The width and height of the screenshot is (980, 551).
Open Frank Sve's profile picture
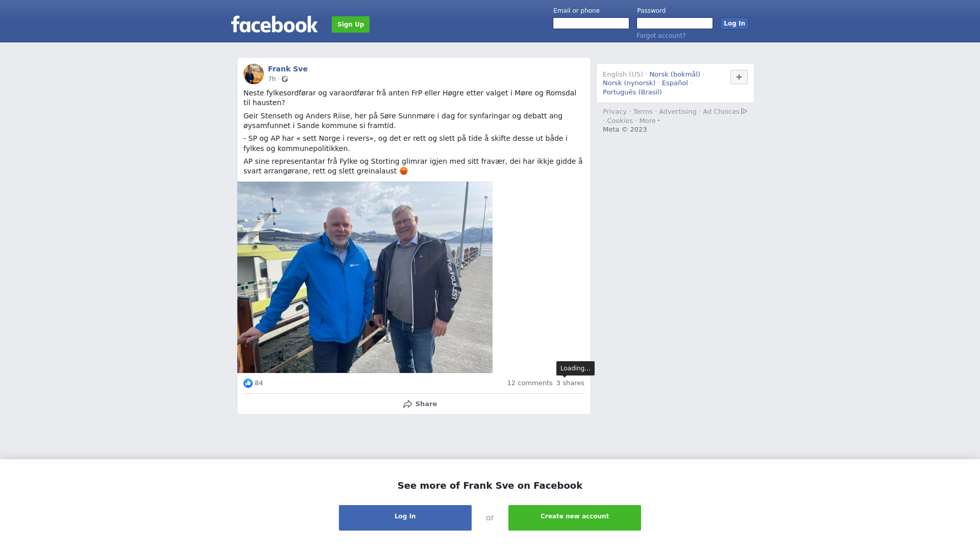254,74
